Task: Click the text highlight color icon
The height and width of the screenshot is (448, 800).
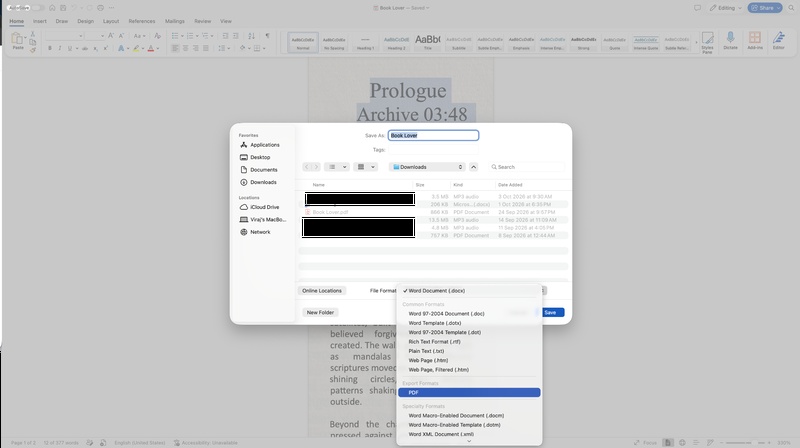Action: click(136, 48)
